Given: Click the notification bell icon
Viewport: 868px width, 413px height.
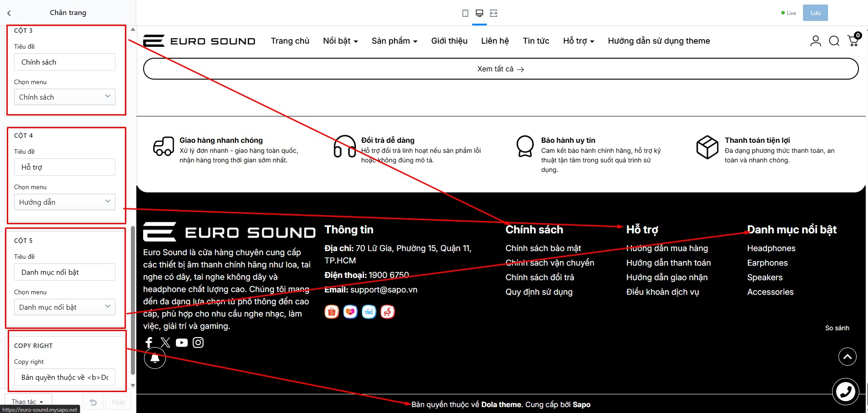Looking at the screenshot, I should 155,358.
